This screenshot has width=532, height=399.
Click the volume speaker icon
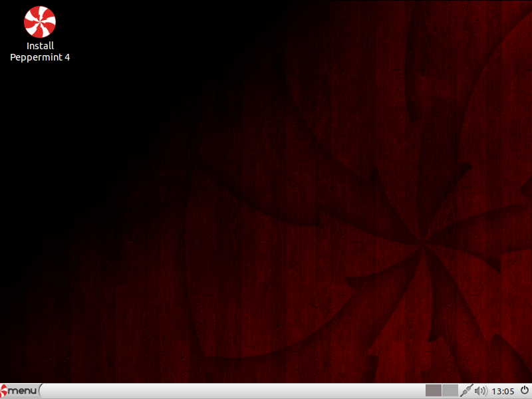click(x=481, y=390)
